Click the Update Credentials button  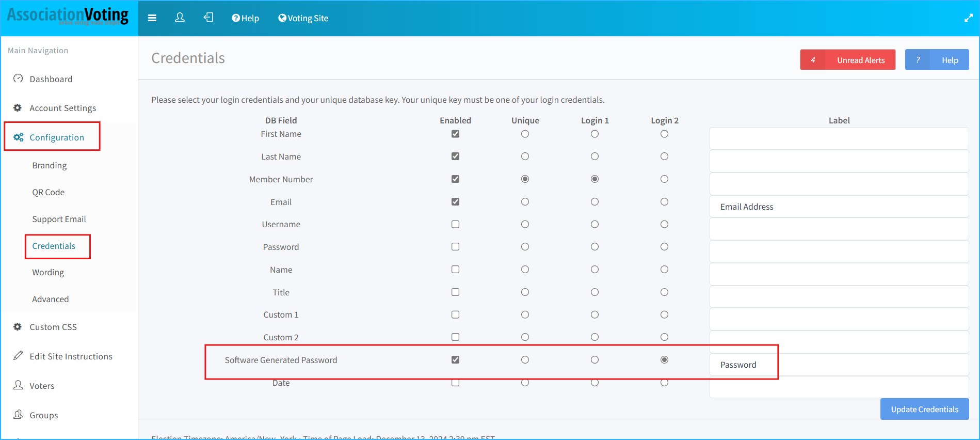[924, 409]
